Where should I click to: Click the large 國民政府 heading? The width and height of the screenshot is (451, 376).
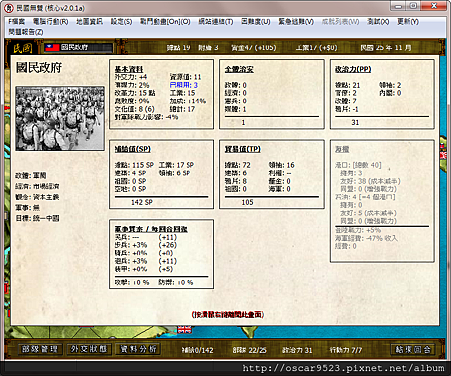[x=39, y=68]
